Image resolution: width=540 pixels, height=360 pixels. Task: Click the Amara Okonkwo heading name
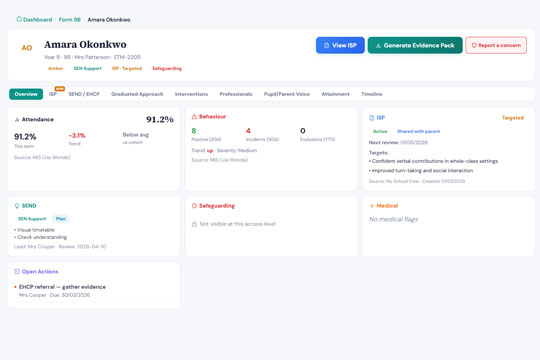click(x=85, y=44)
